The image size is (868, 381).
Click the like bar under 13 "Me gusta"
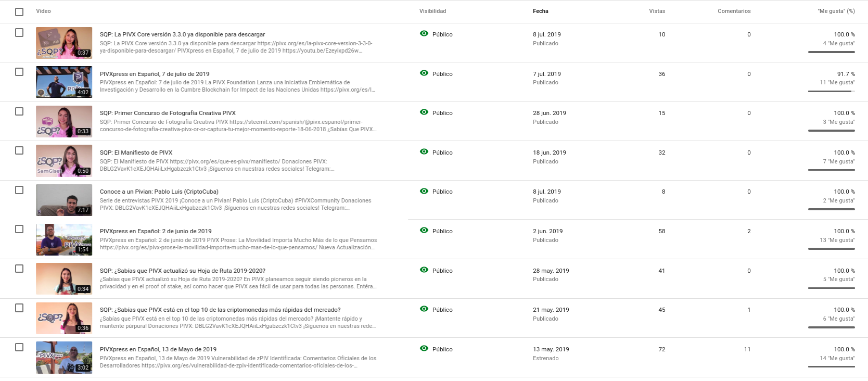(x=832, y=249)
